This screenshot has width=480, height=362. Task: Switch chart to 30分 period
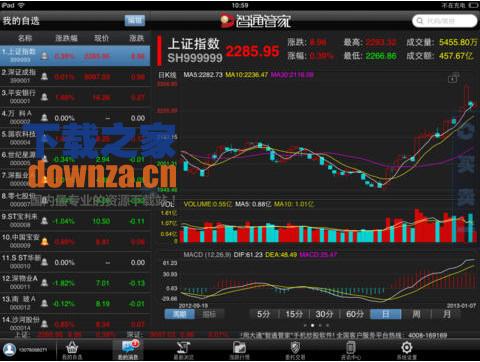click(x=324, y=314)
